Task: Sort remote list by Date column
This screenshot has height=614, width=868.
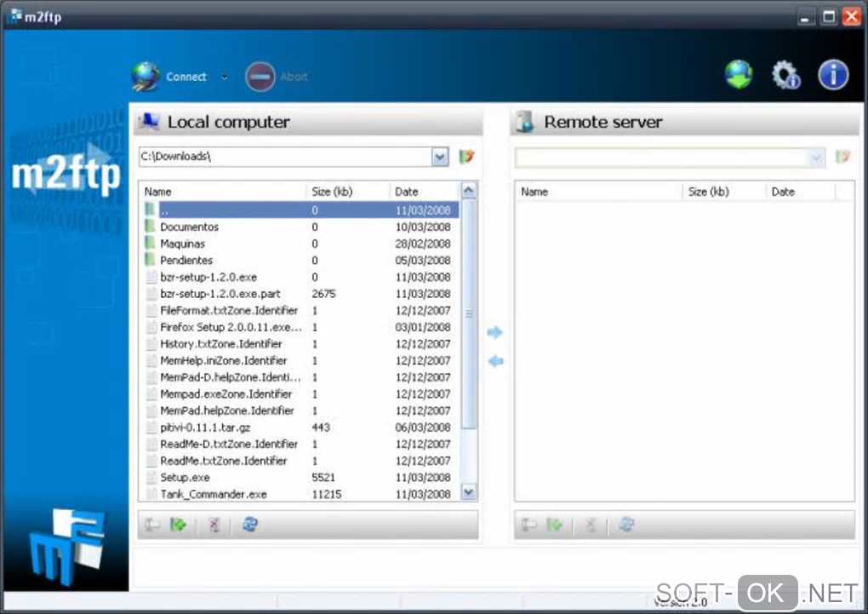Action: click(801, 192)
